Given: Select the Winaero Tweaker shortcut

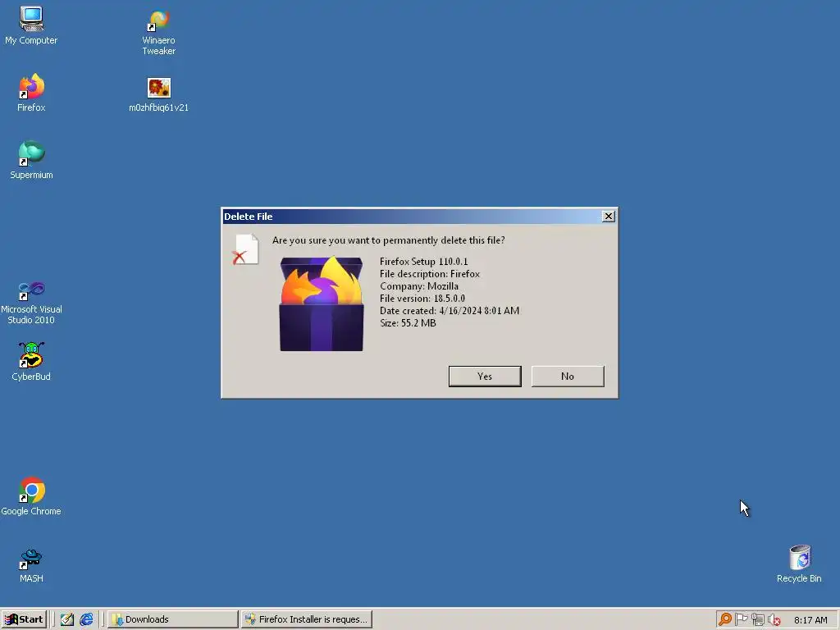Looking at the screenshot, I should [158, 32].
